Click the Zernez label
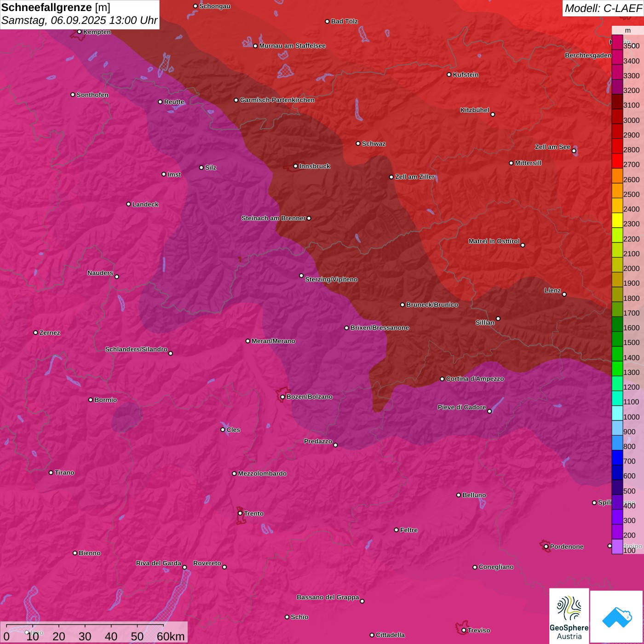This screenshot has height=644, width=644. click(50, 333)
